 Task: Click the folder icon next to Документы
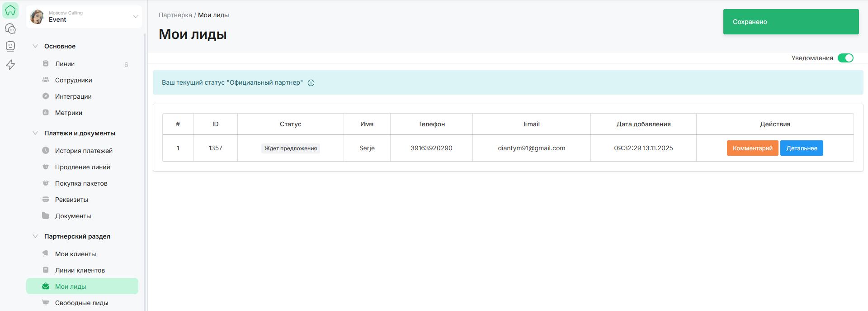pyautogui.click(x=46, y=215)
